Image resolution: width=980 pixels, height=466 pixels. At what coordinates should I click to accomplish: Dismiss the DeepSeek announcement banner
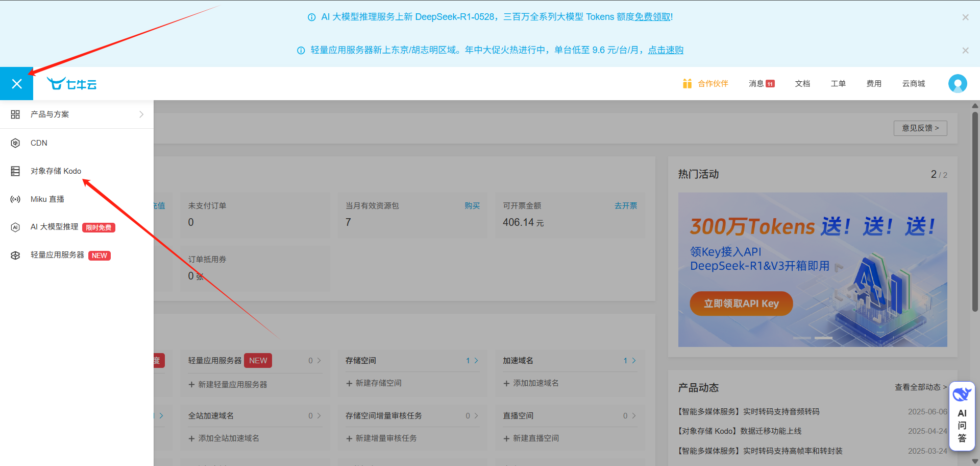point(965,17)
